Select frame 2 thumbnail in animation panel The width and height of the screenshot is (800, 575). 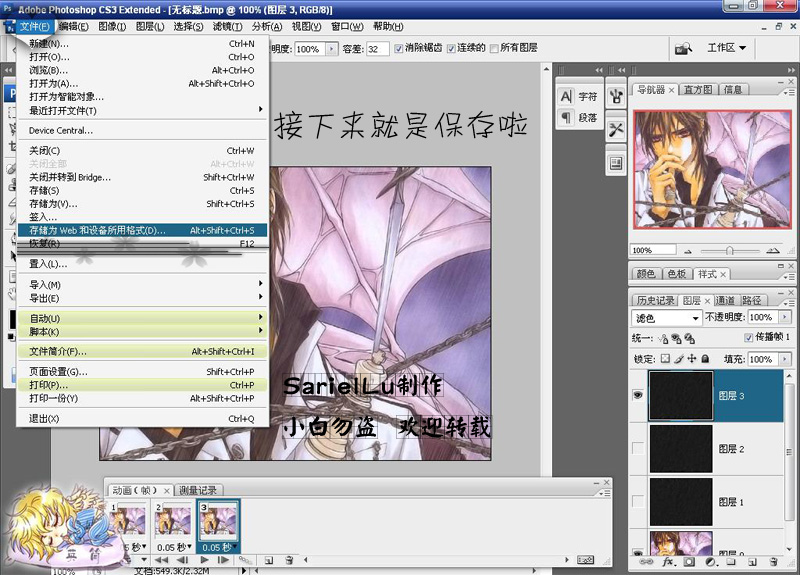pyautogui.click(x=174, y=520)
